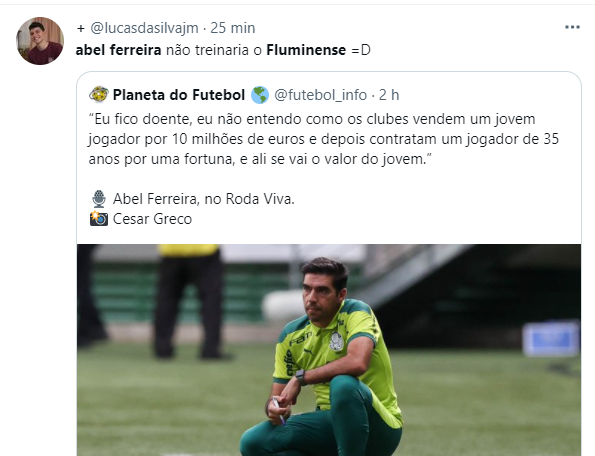Click the bold 'Fluminense' keyword
Image resolution: width=595 pixels, height=456 pixels.
point(306,50)
